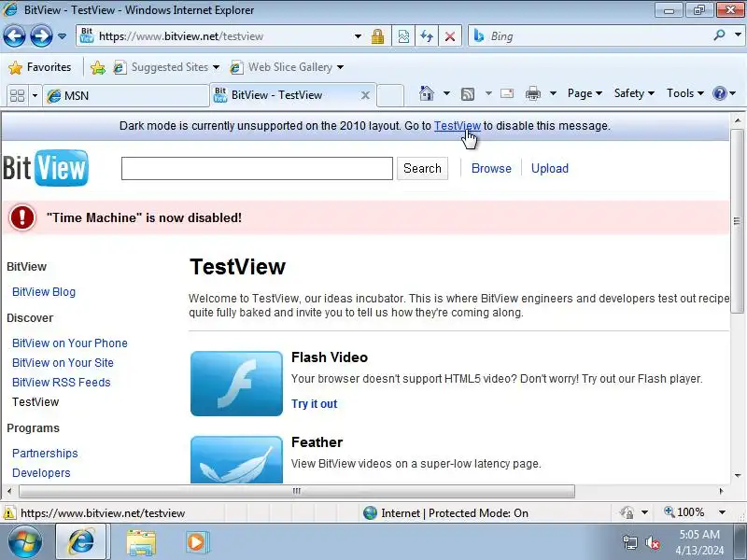Open BitView on Your Phone link
Screen dimensions: 747x560
pos(69,343)
